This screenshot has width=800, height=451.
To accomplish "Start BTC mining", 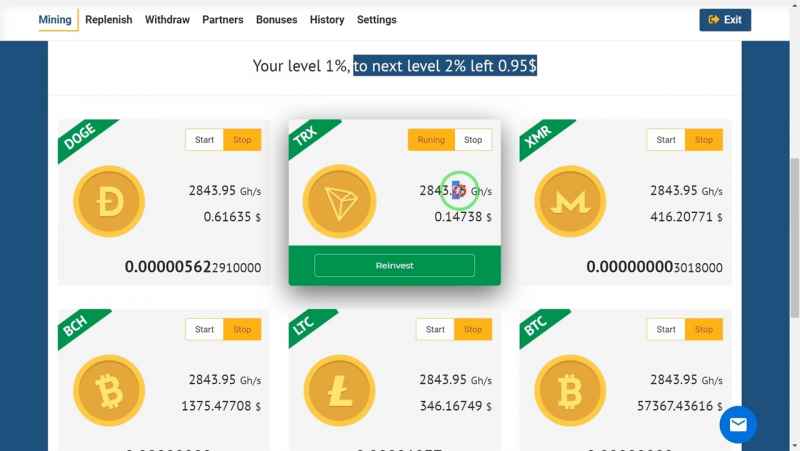I will tap(666, 330).
